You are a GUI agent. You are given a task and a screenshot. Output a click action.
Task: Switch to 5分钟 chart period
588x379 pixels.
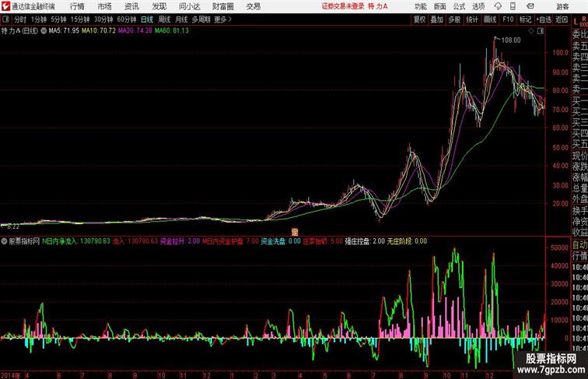[58, 19]
